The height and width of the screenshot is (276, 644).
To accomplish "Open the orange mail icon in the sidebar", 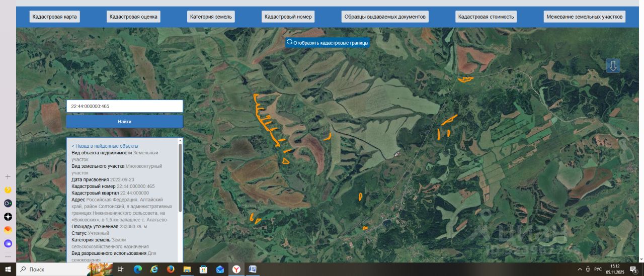I will pos(8,230).
